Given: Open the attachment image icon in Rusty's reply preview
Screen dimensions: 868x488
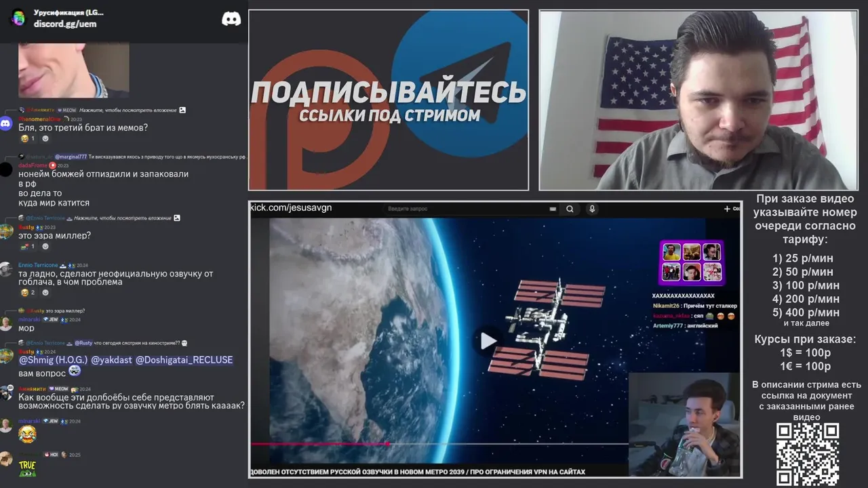Looking at the screenshot, I should coord(177,218).
